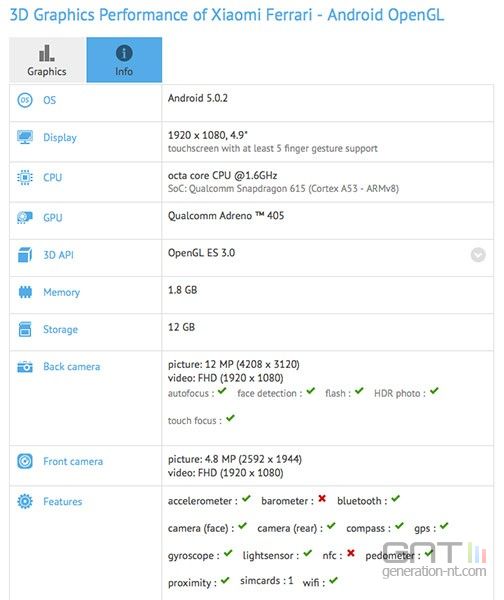The width and height of the screenshot is (504, 600).
Task: Click the Storage drive icon
Action: [25, 329]
